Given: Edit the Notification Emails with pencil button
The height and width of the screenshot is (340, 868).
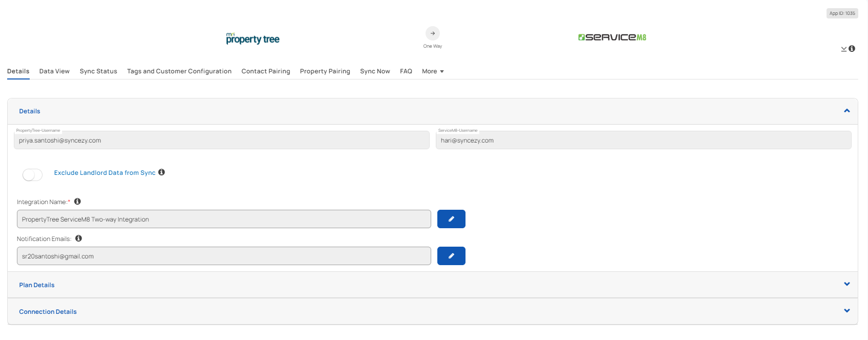Looking at the screenshot, I should point(451,256).
